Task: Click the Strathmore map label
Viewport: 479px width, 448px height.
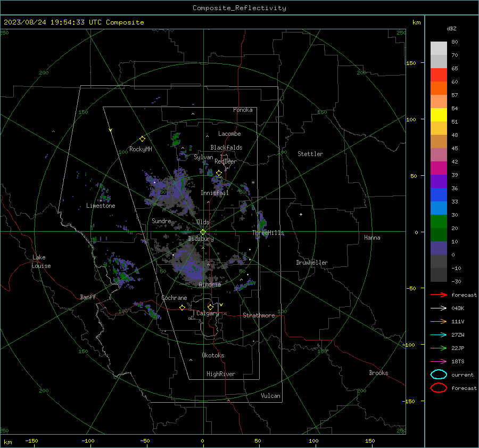Action: coord(259,315)
